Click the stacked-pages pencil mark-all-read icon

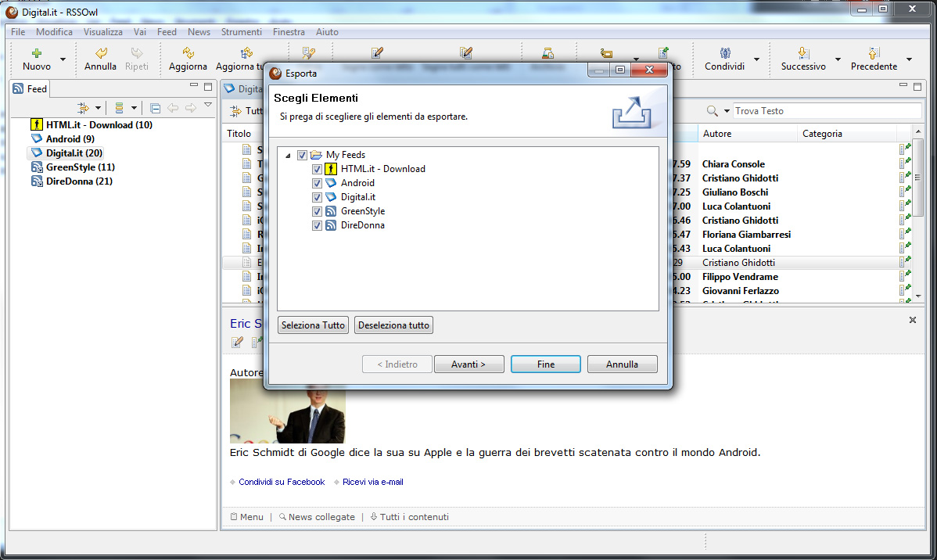[x=466, y=52]
